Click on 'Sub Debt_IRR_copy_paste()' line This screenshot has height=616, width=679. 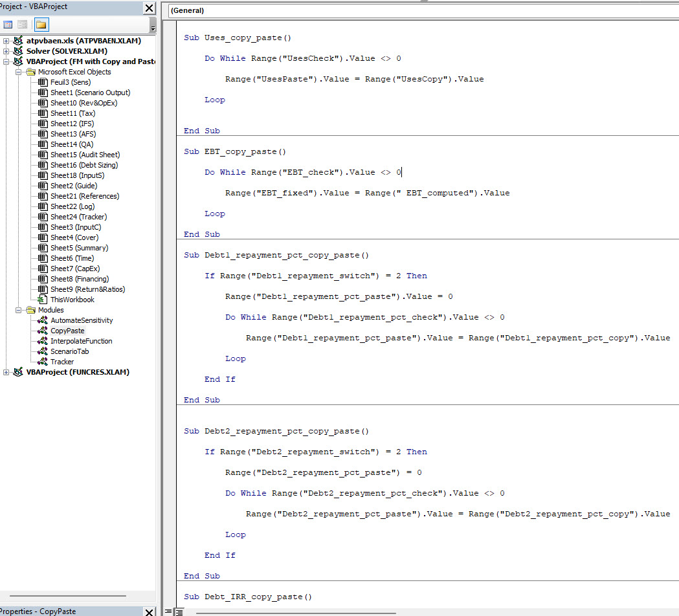[x=248, y=597]
